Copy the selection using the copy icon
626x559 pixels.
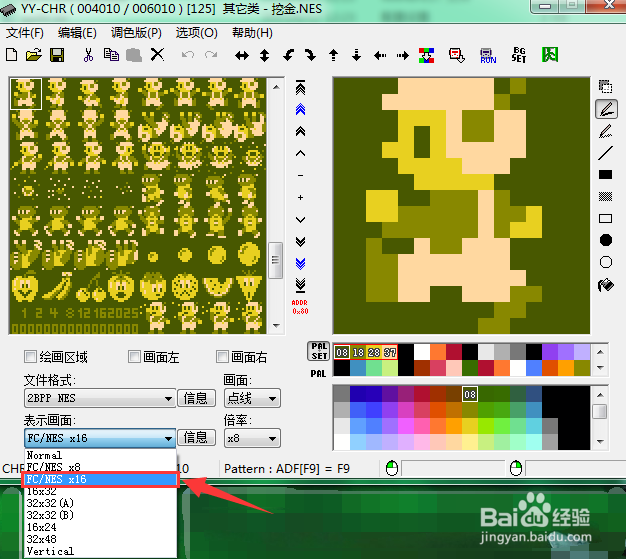[x=111, y=55]
